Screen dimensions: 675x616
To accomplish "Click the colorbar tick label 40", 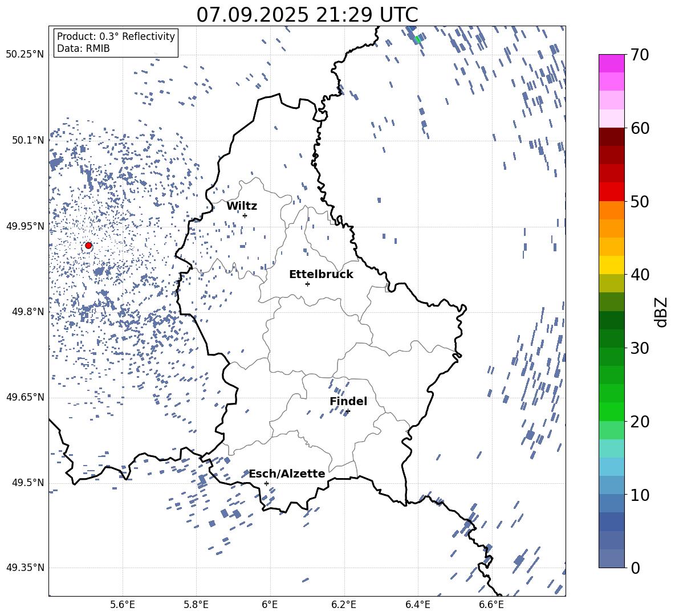I will point(640,275).
